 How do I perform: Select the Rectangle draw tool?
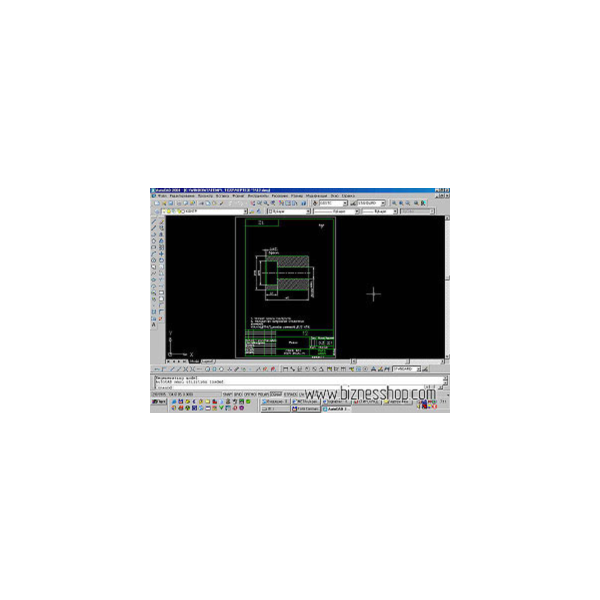click(153, 247)
